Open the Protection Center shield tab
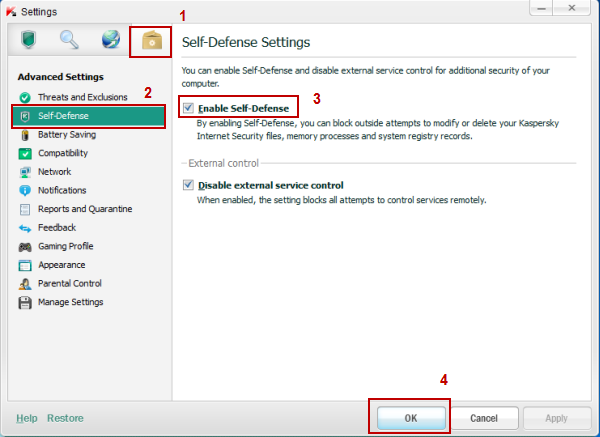Image resolution: width=600 pixels, height=437 pixels. tap(28, 40)
